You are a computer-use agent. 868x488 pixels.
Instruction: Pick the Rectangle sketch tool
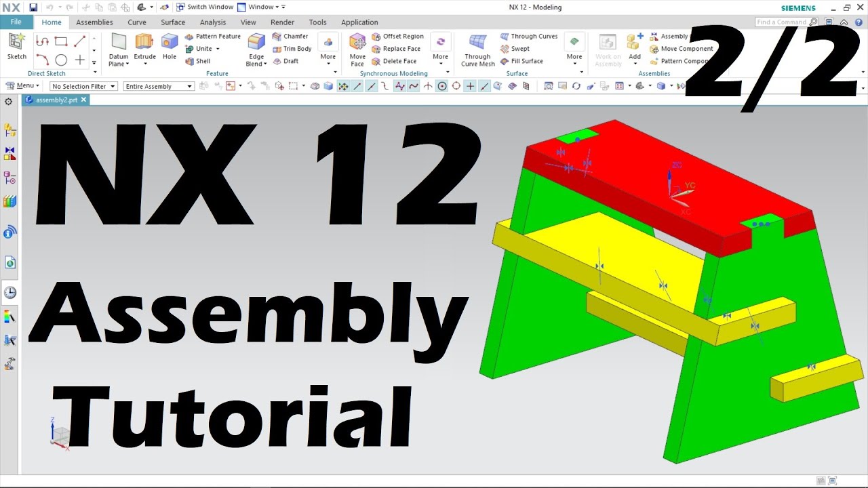pos(61,41)
